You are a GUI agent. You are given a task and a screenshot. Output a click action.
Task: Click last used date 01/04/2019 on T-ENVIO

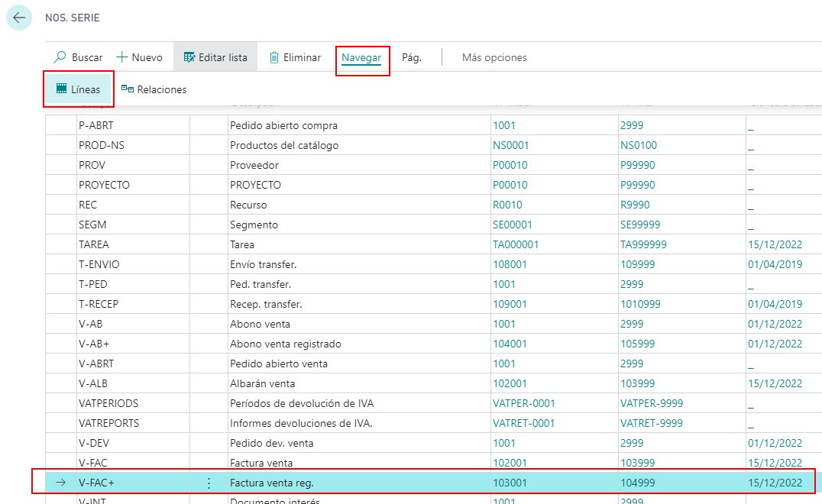pyautogui.click(x=775, y=264)
